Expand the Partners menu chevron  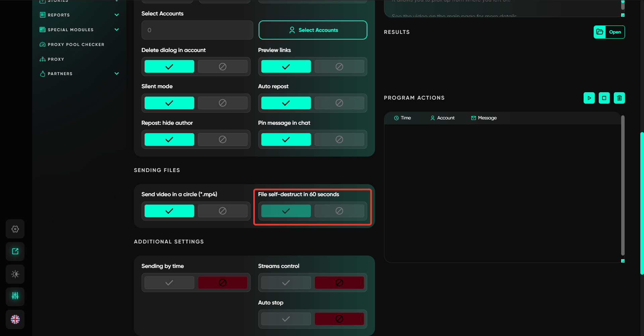click(117, 73)
